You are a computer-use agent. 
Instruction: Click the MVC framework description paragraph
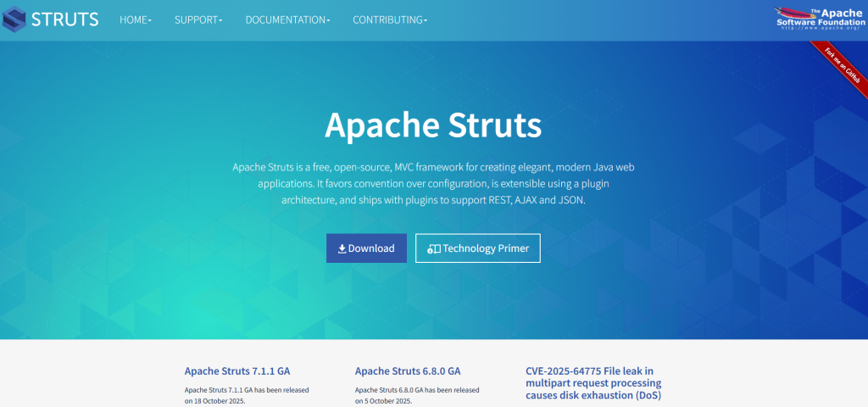point(433,184)
